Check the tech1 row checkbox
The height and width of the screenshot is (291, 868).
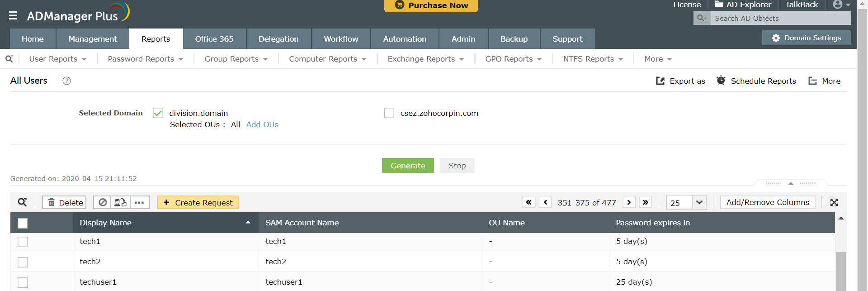tap(23, 242)
